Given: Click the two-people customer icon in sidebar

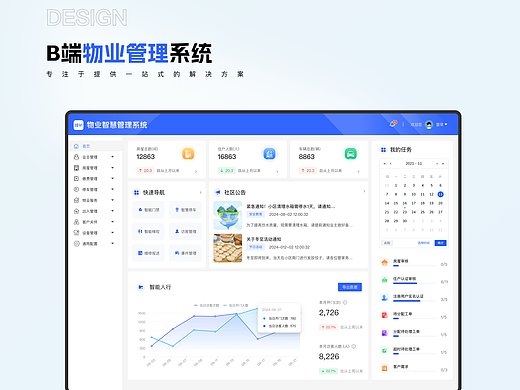Looking at the screenshot, I should 76,222.
